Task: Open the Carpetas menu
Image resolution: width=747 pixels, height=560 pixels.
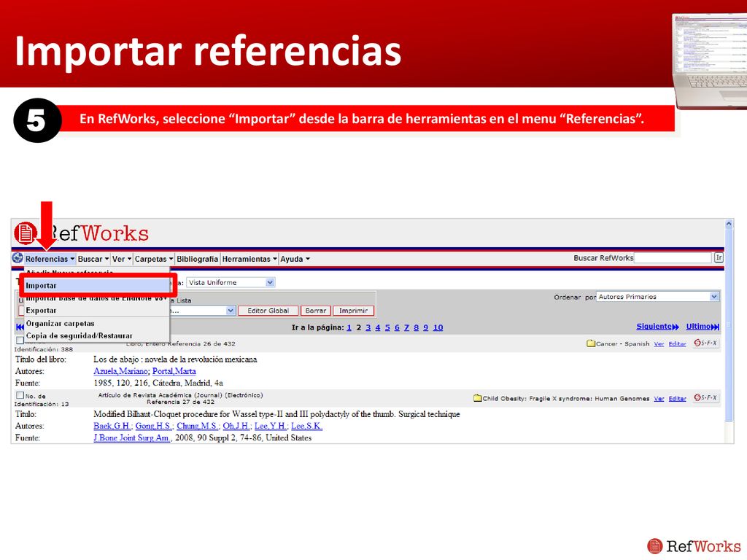Action: point(154,259)
